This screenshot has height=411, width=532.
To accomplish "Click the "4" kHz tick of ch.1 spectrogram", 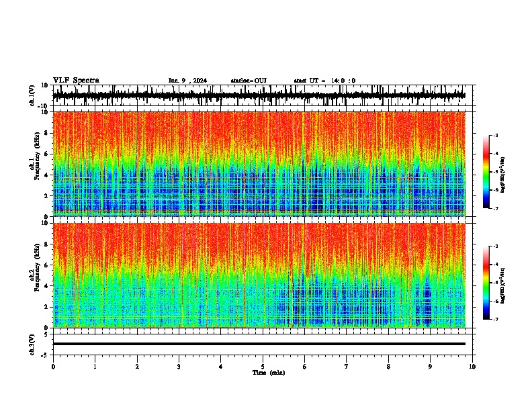I will point(46,175).
